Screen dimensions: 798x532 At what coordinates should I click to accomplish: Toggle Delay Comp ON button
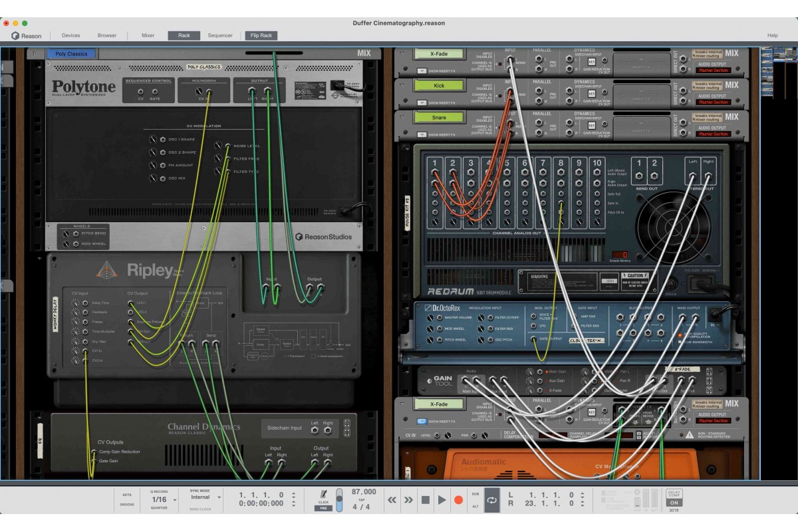click(x=674, y=503)
